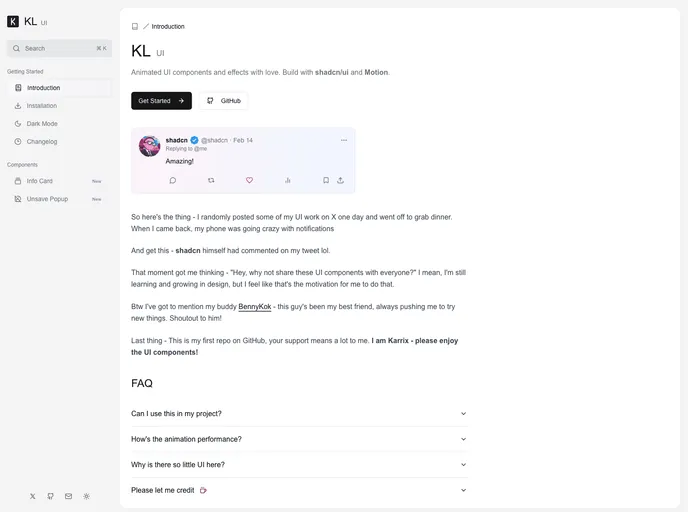Image resolution: width=688 pixels, height=512 pixels.
Task: Click the retweet icon on the tweet
Action: click(x=211, y=180)
